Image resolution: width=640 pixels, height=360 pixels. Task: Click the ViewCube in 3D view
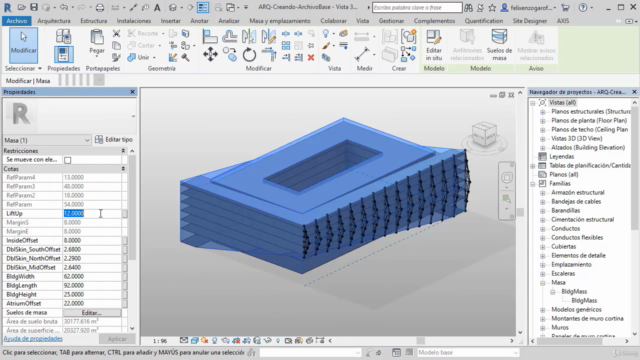click(484, 135)
